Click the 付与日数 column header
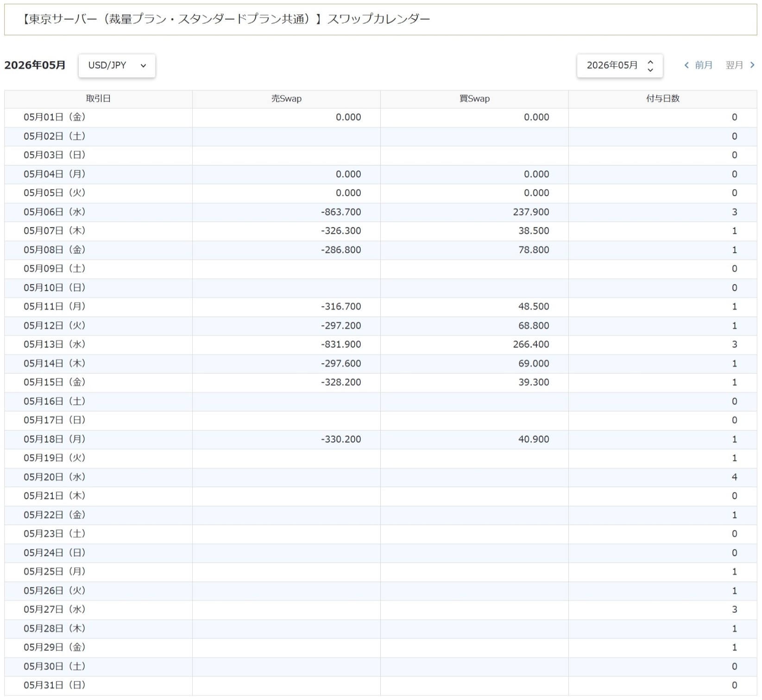Viewport: 762px width, 700px height. tap(663, 99)
